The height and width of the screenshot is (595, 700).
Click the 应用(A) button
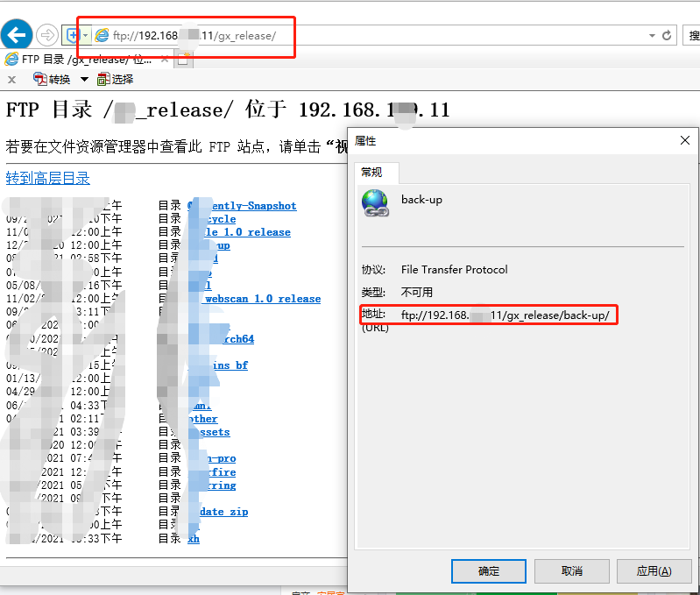654,570
